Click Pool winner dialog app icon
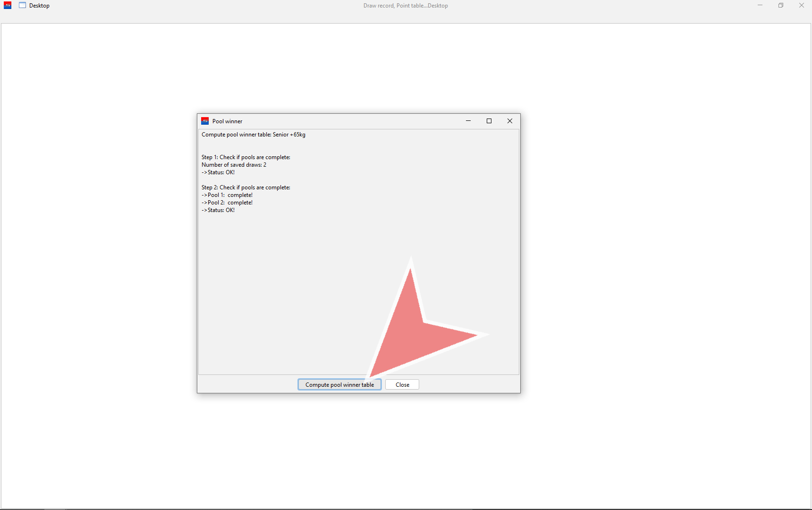 pyautogui.click(x=205, y=121)
